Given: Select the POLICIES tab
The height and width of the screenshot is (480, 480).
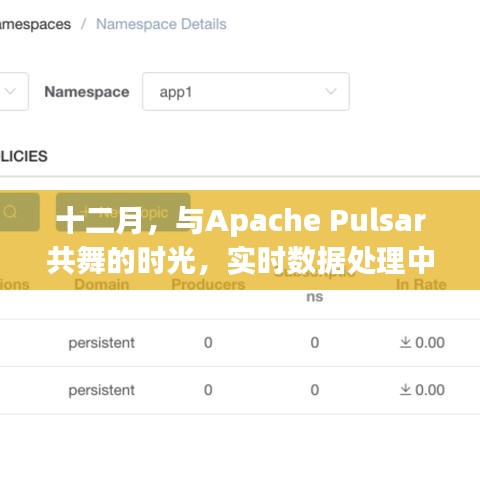Looking at the screenshot, I should [23, 156].
